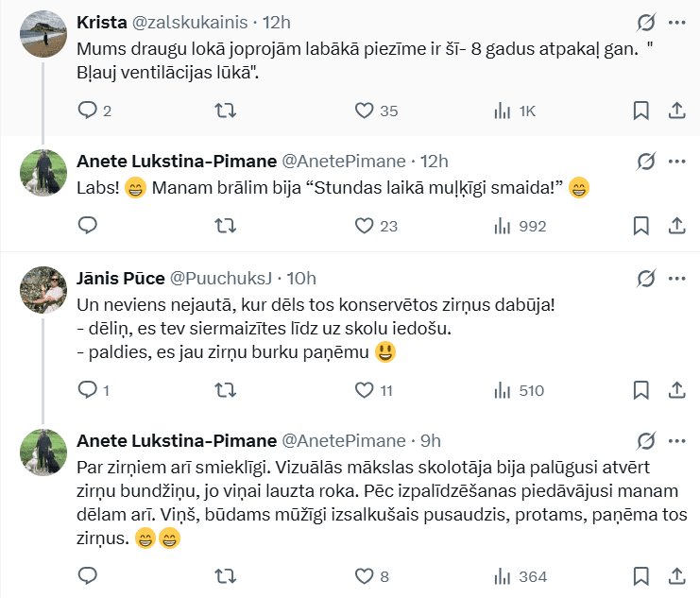Reply to Anete's 12h-old tweet
This screenshot has width=700, height=598.
pyautogui.click(x=88, y=226)
